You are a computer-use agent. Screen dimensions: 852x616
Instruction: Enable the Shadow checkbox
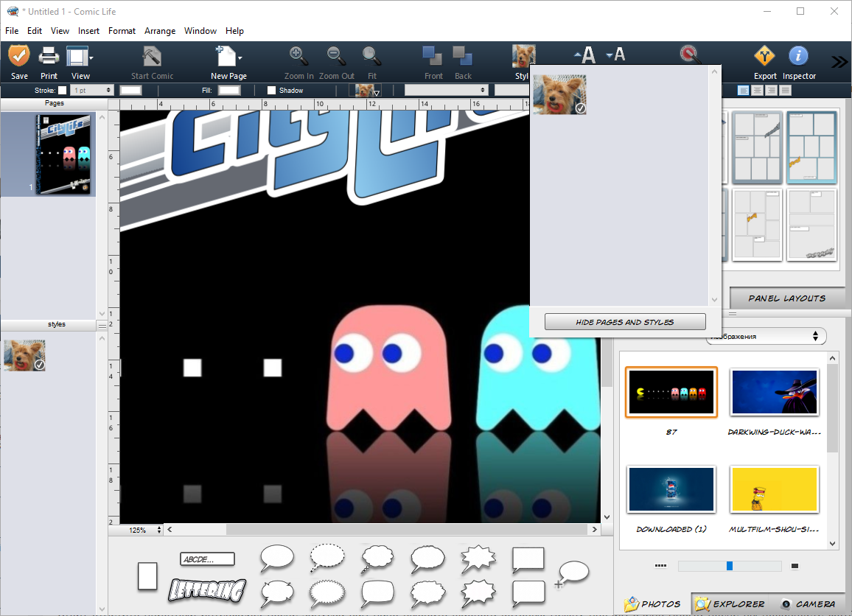pyautogui.click(x=270, y=90)
